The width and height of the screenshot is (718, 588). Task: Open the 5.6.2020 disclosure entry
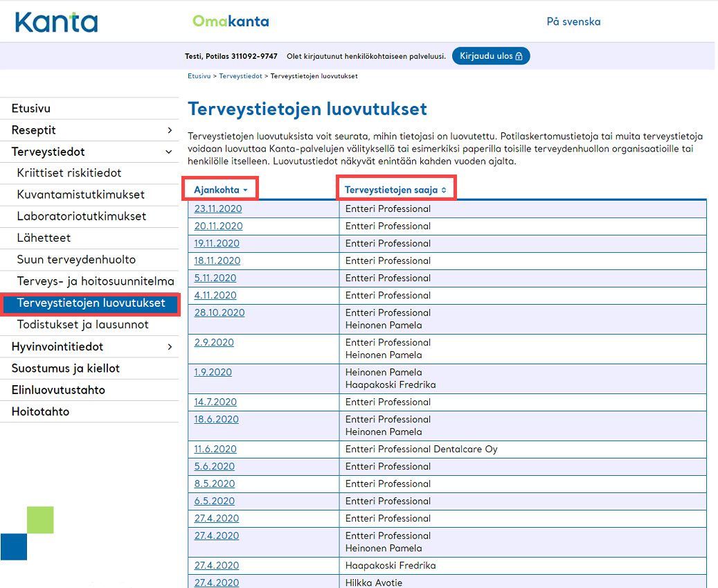click(215, 467)
